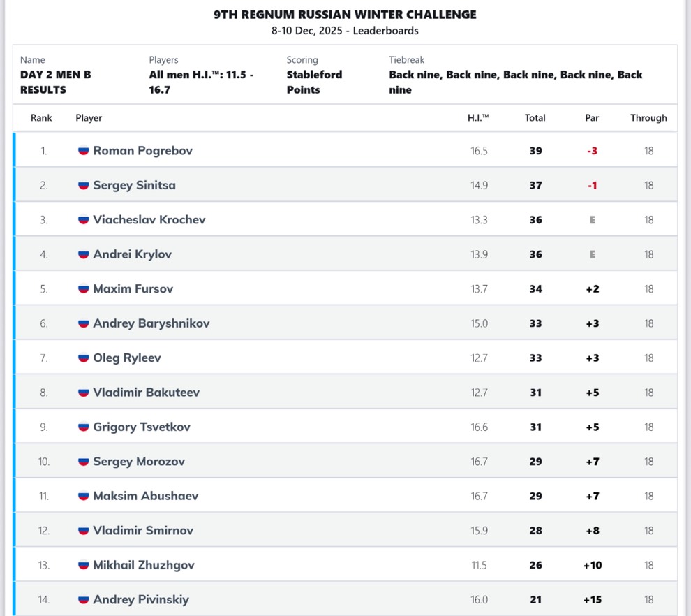The image size is (691, 616).
Task: Click the flag icon beside Maxim Fursov
Action: (83, 289)
